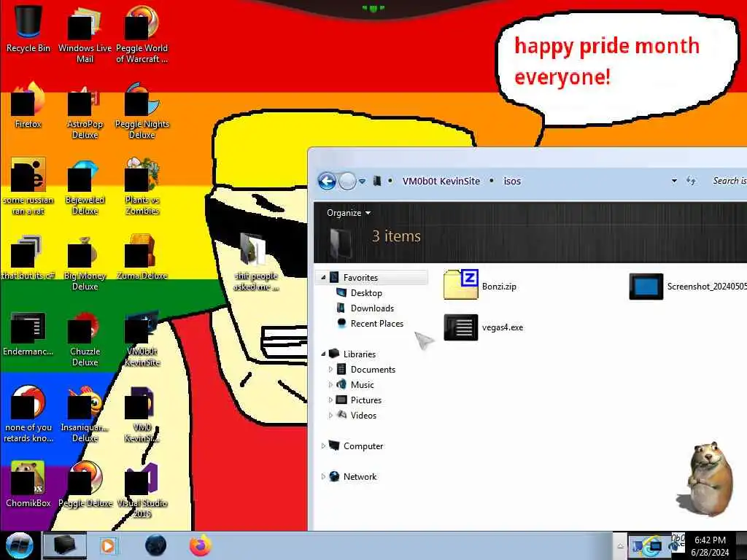Show hidden system tray icons arrow
Screen dimensions: 747x560
coord(620,546)
